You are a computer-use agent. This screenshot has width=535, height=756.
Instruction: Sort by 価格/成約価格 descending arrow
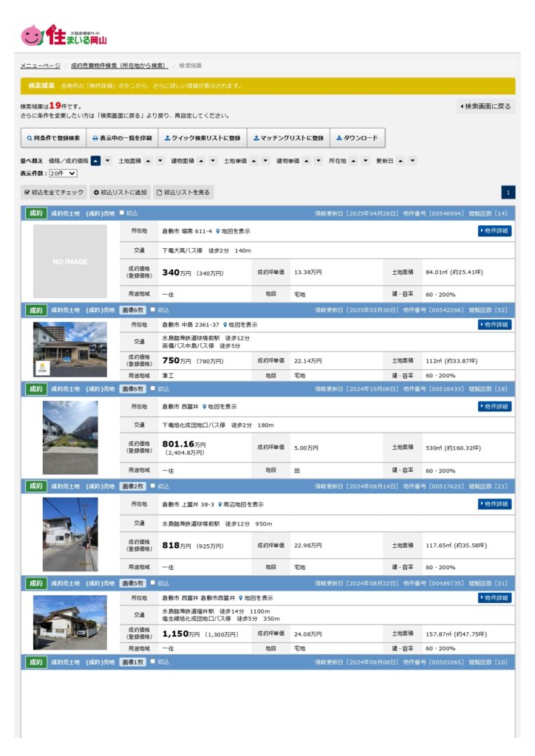point(108,161)
